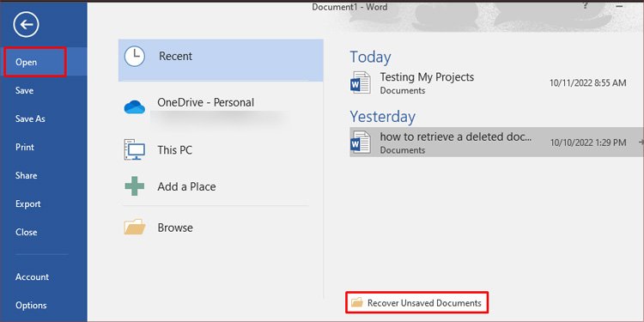Click the Help question mark icon

click(x=585, y=6)
